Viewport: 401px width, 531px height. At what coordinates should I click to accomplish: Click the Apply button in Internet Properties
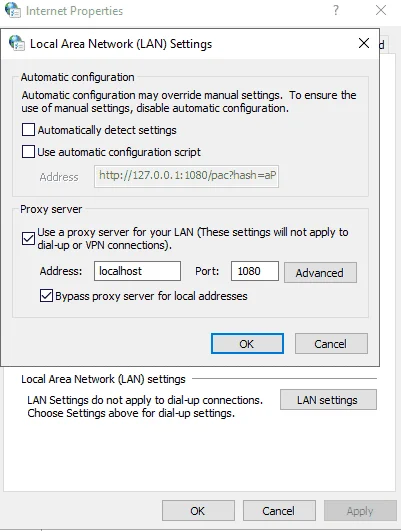tap(360, 511)
